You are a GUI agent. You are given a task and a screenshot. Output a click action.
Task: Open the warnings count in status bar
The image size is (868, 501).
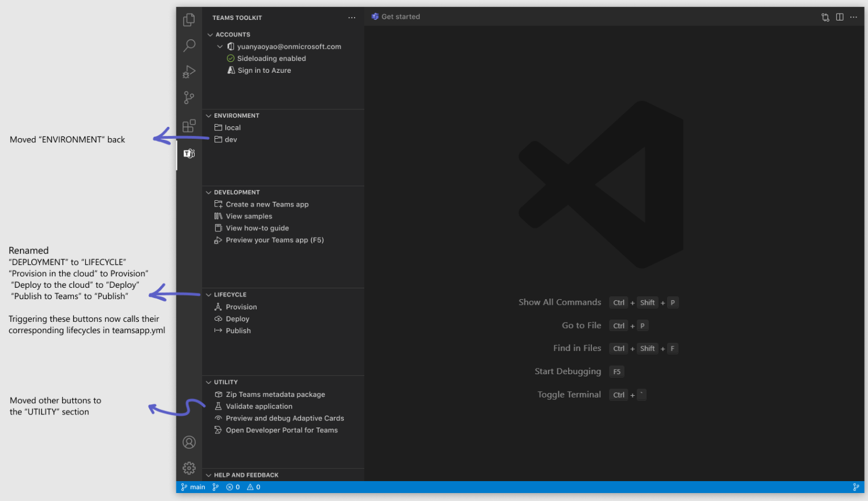(x=254, y=487)
